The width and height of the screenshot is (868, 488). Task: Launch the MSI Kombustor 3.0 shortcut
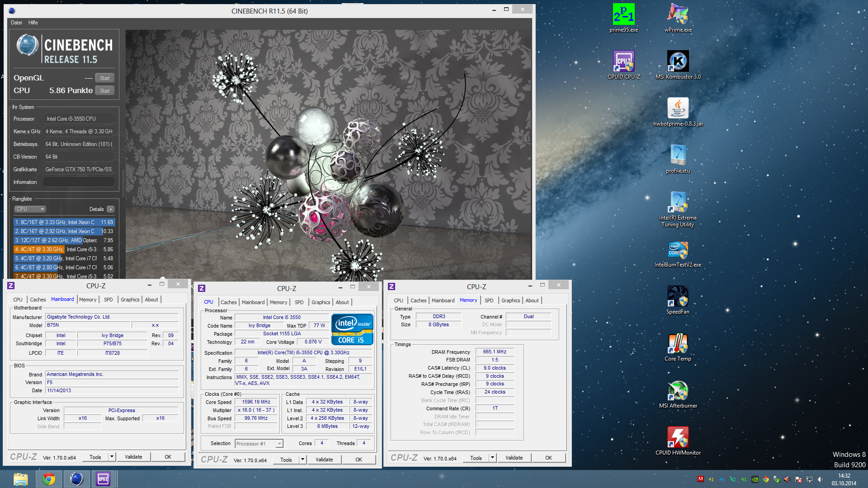click(x=678, y=65)
